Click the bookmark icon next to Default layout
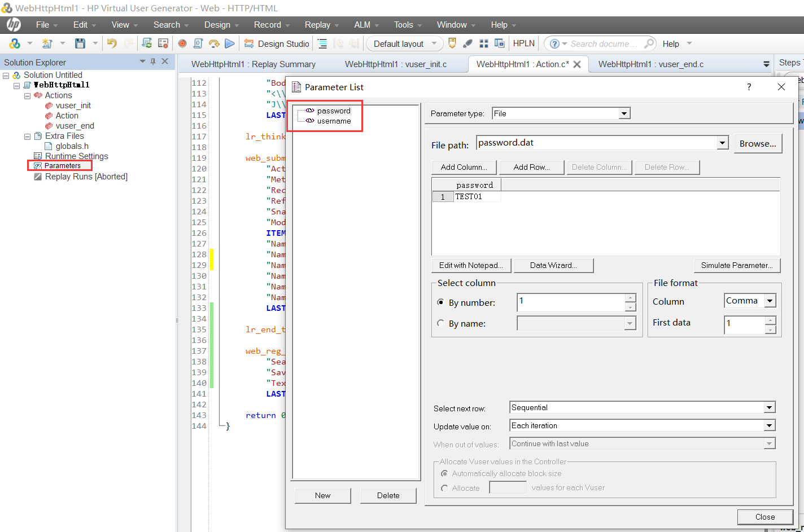This screenshot has height=532, width=804. pyautogui.click(x=452, y=43)
